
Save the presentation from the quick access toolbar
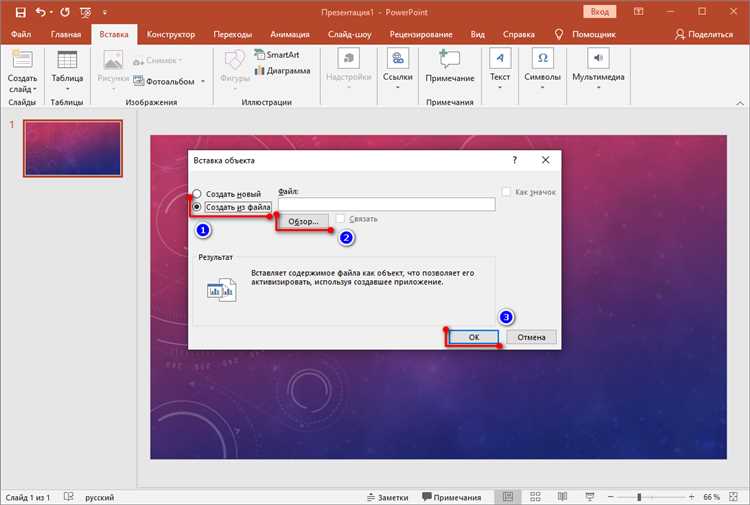click(21, 12)
